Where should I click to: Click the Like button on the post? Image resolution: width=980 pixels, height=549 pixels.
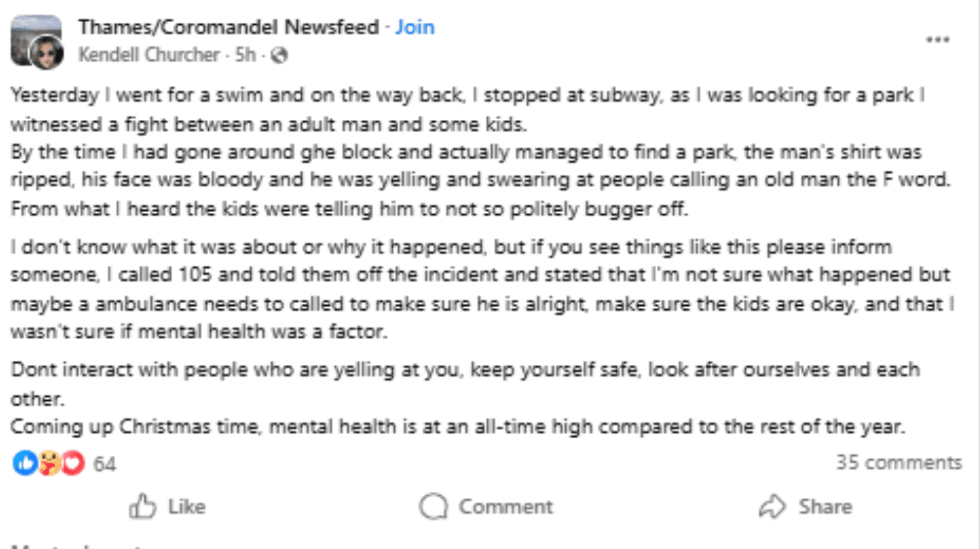pyautogui.click(x=168, y=506)
